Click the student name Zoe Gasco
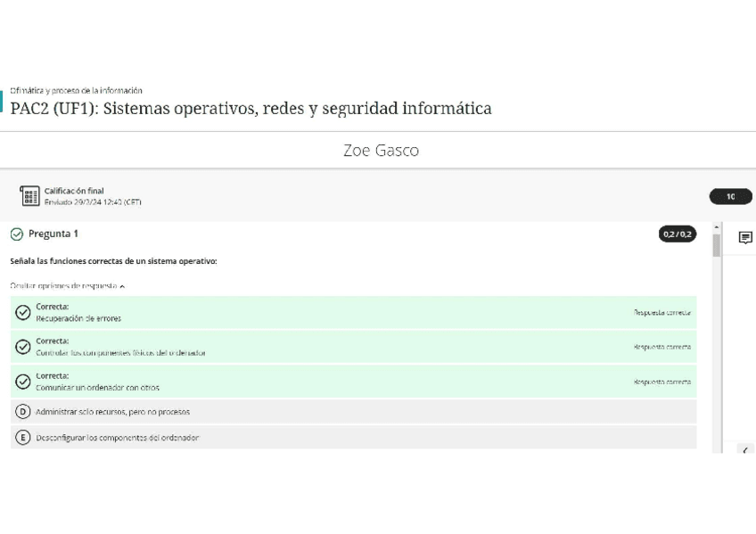 pyautogui.click(x=381, y=151)
